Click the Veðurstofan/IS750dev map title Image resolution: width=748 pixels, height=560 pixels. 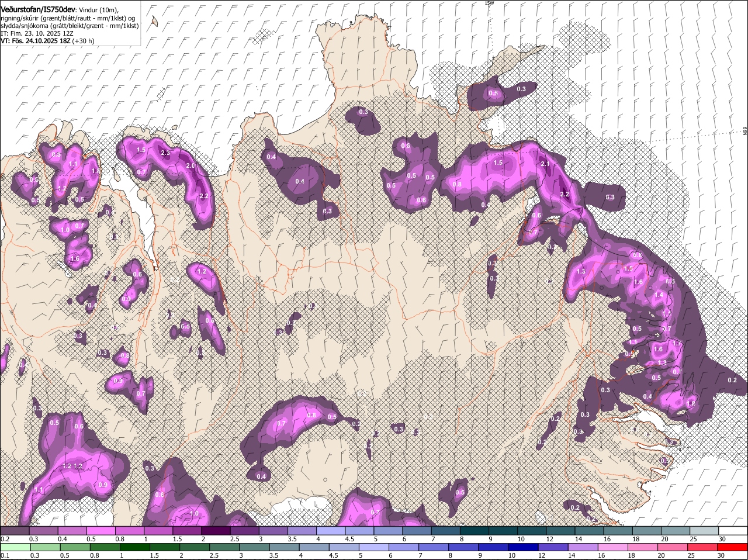[38, 9]
